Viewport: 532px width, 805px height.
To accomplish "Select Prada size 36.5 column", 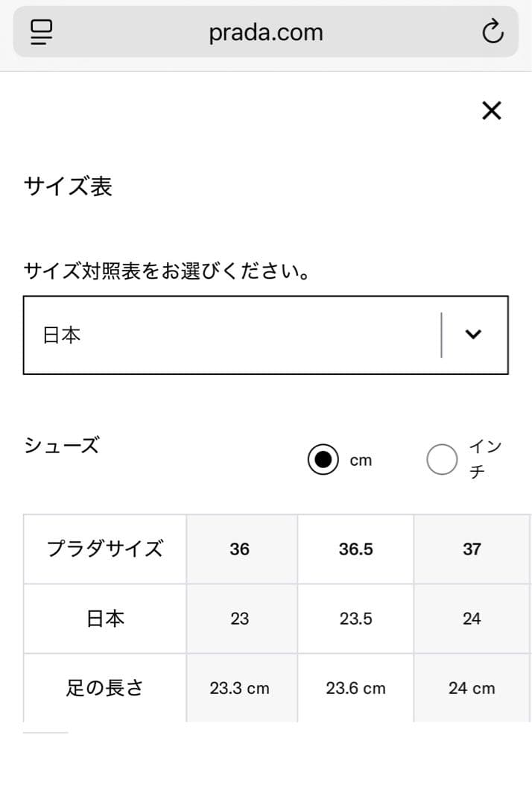I will pos(355,549).
